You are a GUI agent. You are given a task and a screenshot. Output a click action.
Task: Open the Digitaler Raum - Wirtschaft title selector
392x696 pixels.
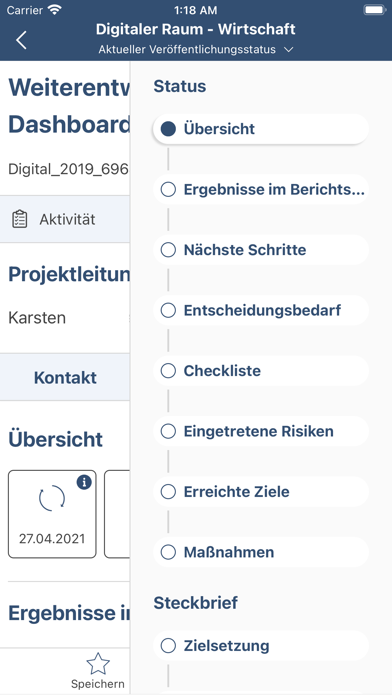(x=196, y=29)
